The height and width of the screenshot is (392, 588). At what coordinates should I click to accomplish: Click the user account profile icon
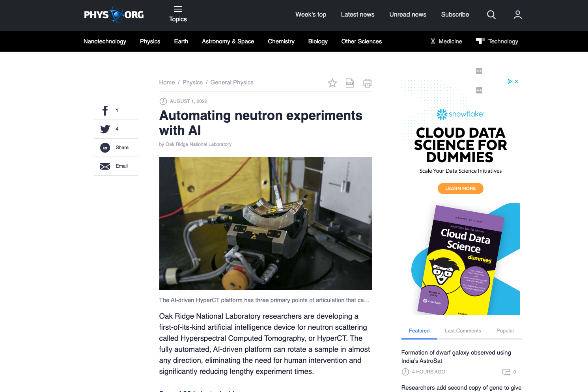pyautogui.click(x=517, y=15)
